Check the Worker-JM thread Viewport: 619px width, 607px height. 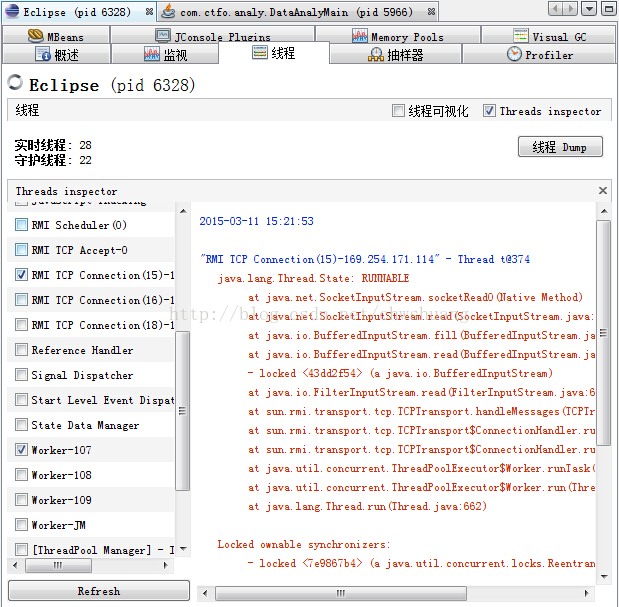[x=21, y=525]
